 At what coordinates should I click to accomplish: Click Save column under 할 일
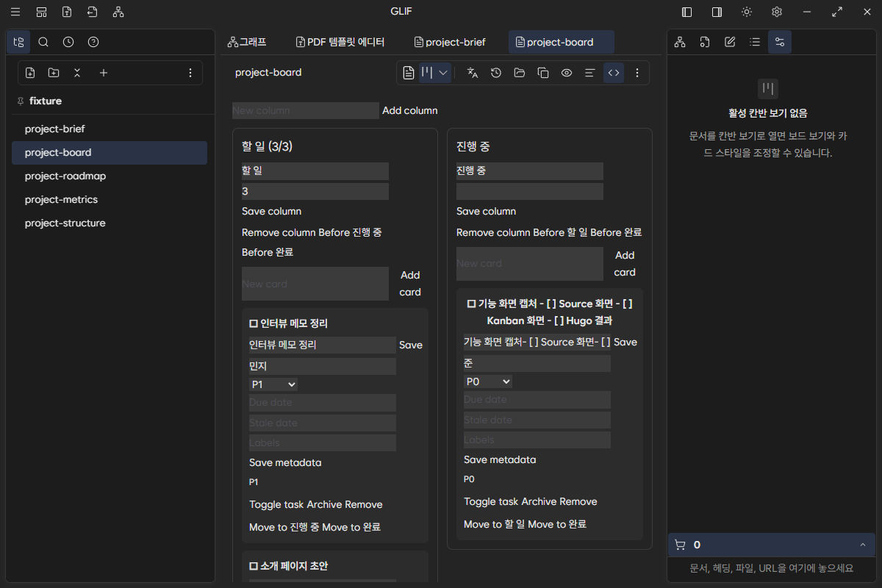pos(272,212)
